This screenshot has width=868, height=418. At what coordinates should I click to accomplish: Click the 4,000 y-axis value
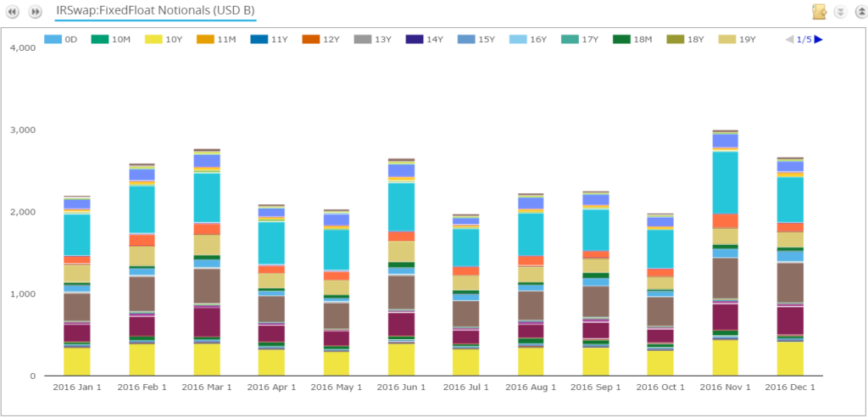coord(23,47)
